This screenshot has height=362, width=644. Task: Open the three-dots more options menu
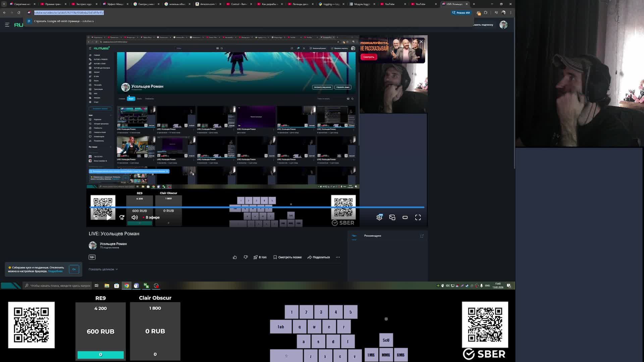pyautogui.click(x=338, y=257)
